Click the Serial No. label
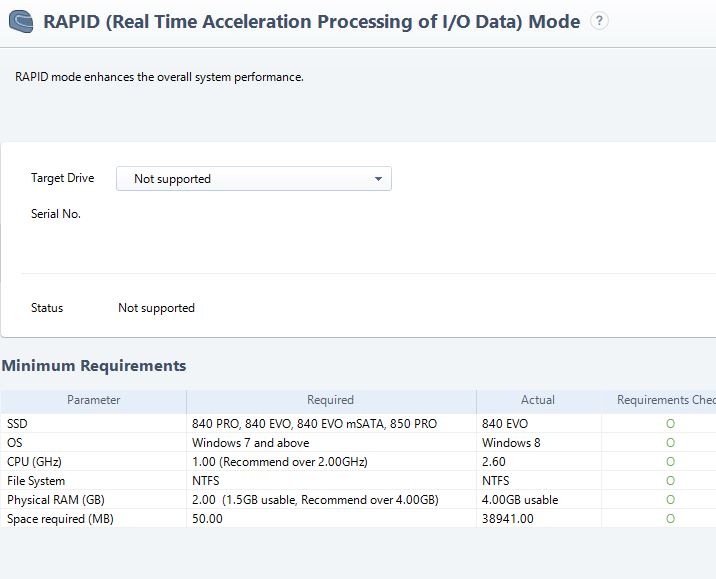 56,214
